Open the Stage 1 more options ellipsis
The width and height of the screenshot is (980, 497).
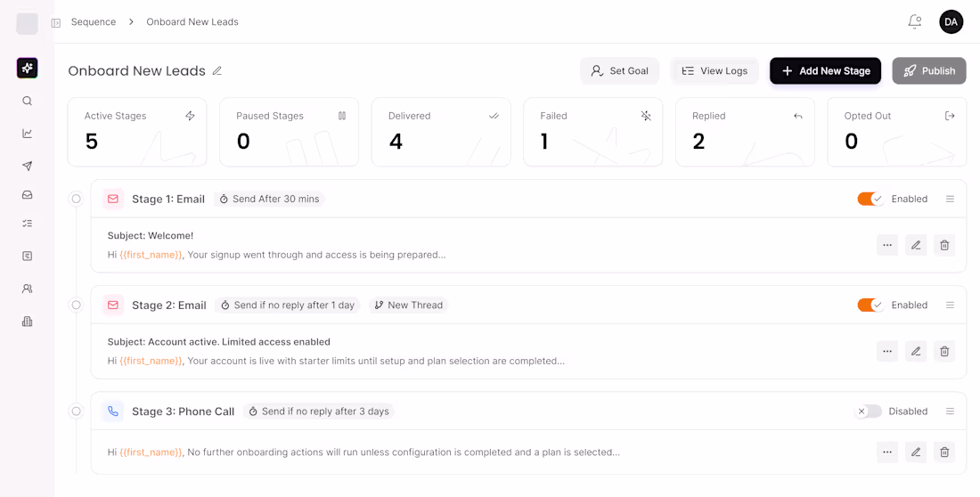[x=887, y=245]
